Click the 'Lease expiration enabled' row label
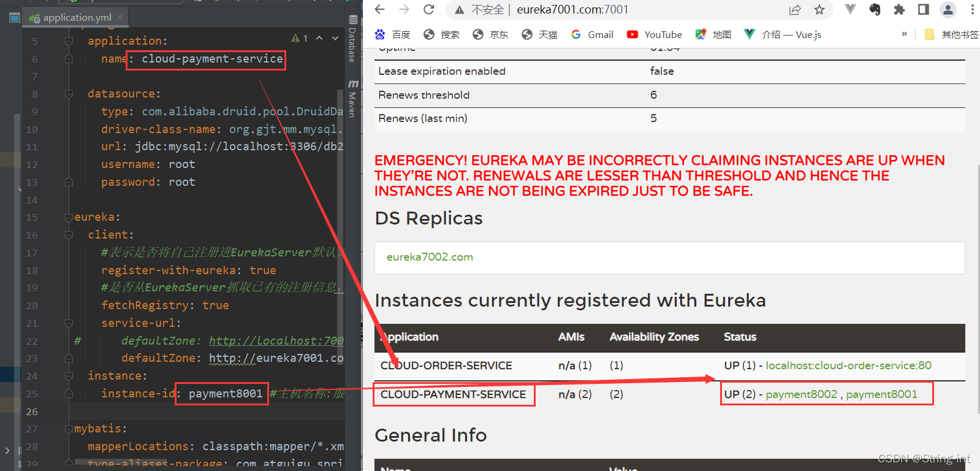The height and width of the screenshot is (471, 980). click(442, 71)
